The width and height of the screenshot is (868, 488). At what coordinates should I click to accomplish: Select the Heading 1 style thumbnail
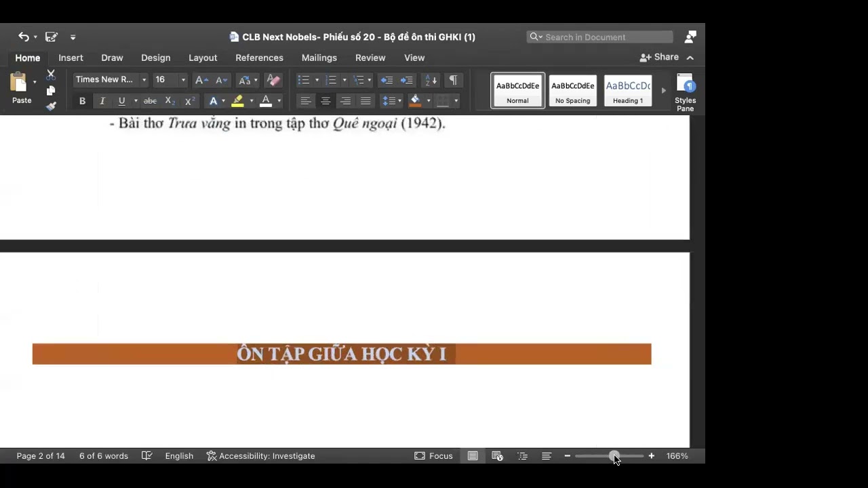point(628,90)
